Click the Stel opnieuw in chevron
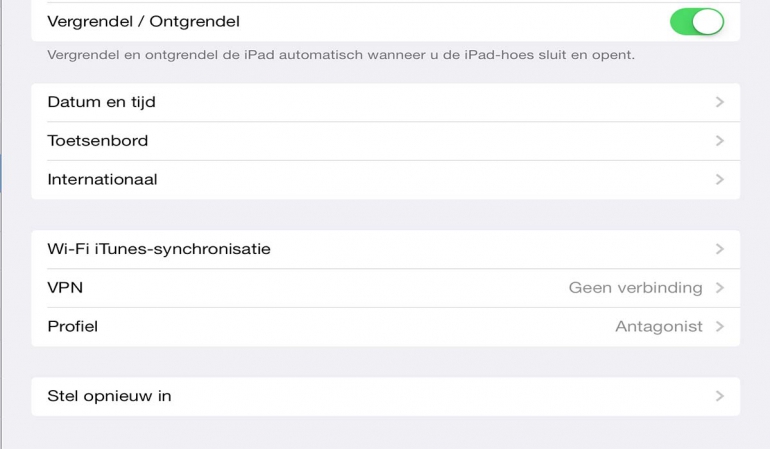This screenshot has height=449, width=770. (x=719, y=396)
